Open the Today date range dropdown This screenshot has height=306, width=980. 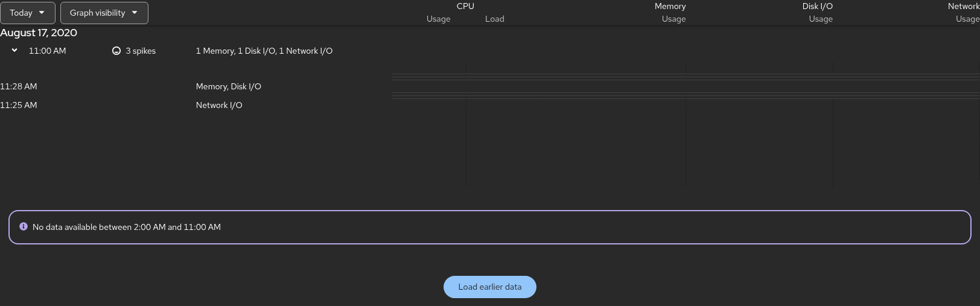point(28,13)
